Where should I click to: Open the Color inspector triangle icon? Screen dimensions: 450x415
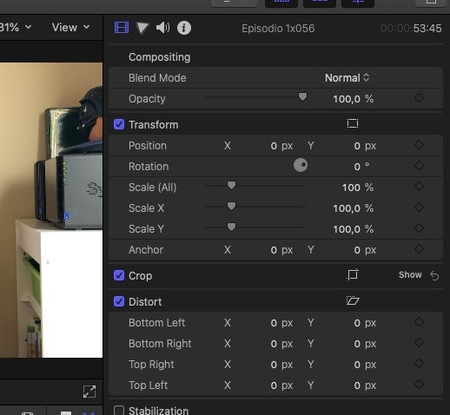coord(142,28)
